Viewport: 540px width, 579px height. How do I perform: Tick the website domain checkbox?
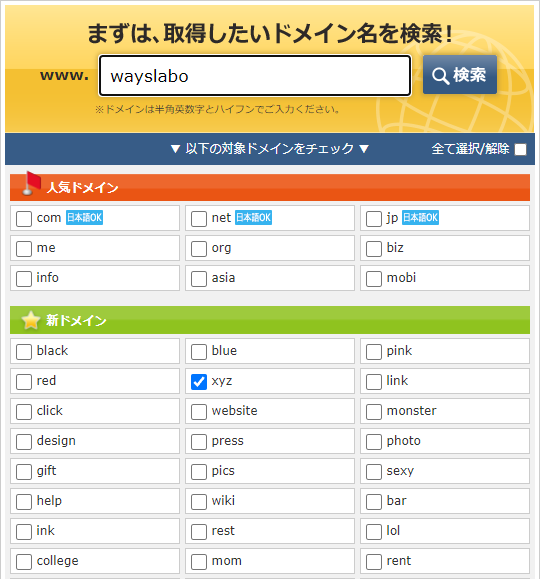pos(199,412)
